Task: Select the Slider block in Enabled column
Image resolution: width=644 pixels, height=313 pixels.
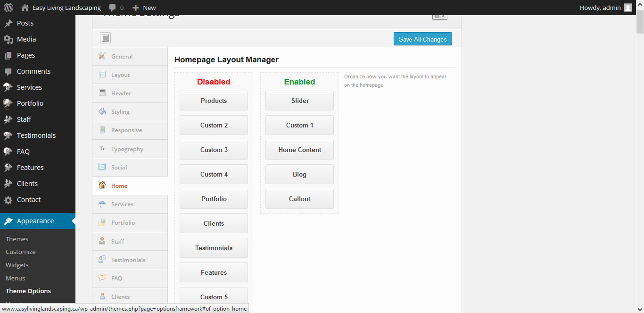Action: pyautogui.click(x=299, y=101)
